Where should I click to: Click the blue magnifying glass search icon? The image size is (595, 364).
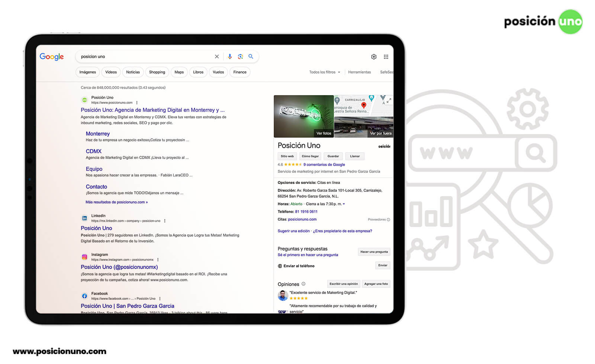[251, 56]
